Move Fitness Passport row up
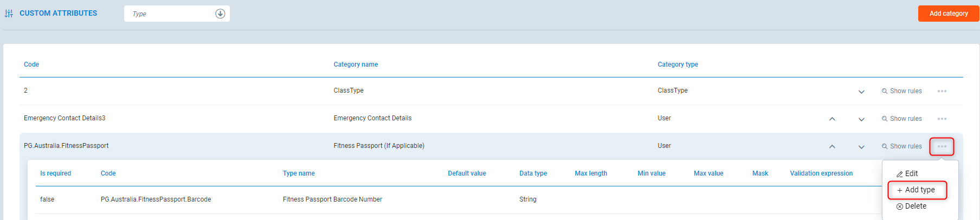This screenshot has width=980, height=220. tap(832, 146)
